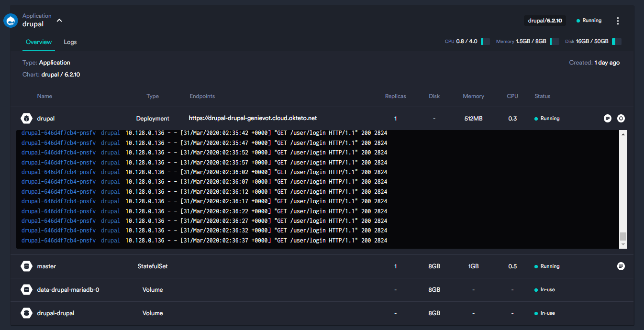Screen dimensions: 644x330
Task: Click the master StatefulSet hexagon icon
Action: coord(26,266)
